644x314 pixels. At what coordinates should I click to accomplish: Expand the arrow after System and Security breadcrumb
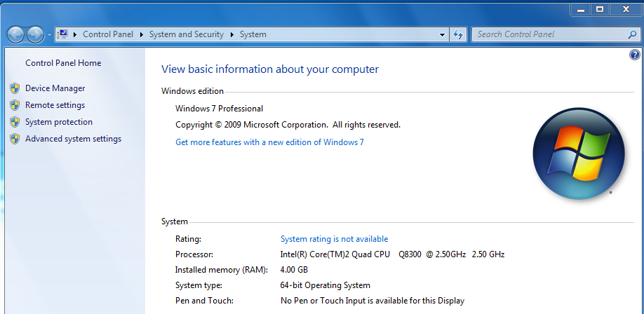click(x=232, y=34)
